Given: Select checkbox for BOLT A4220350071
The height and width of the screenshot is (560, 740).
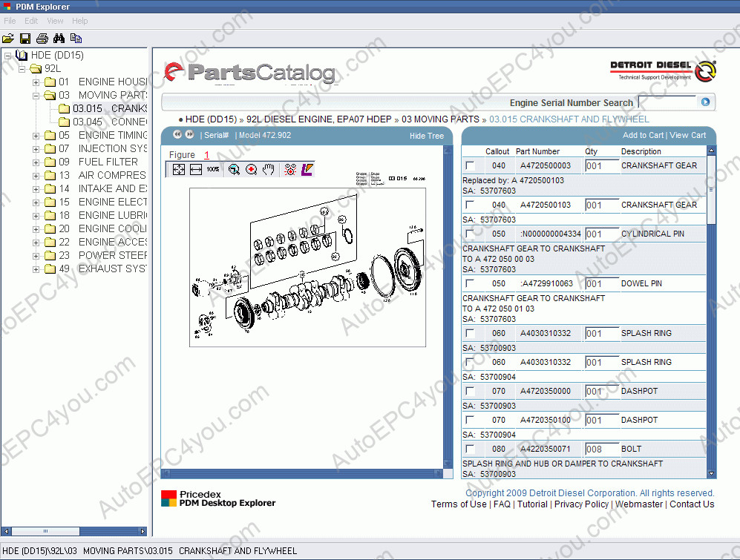Looking at the screenshot, I should click(470, 449).
